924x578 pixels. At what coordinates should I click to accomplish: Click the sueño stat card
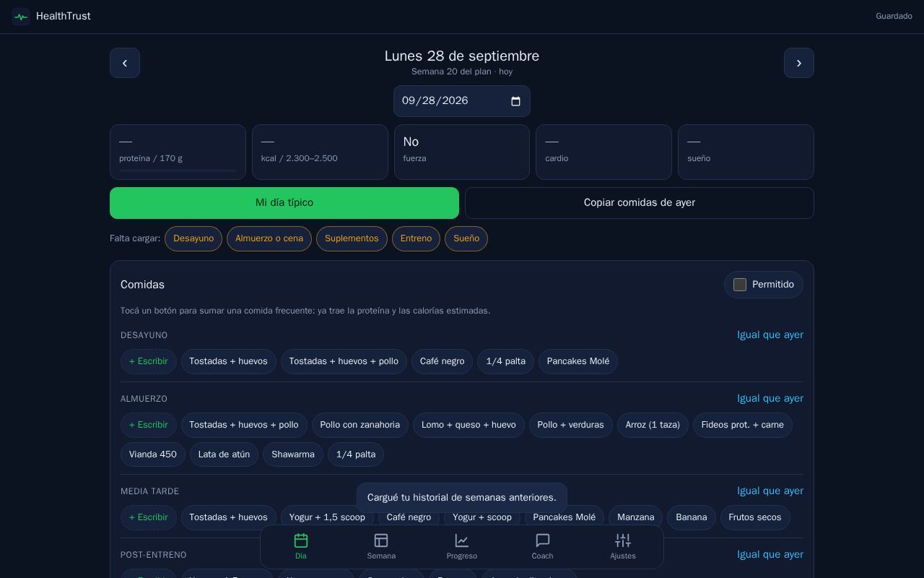tap(746, 152)
